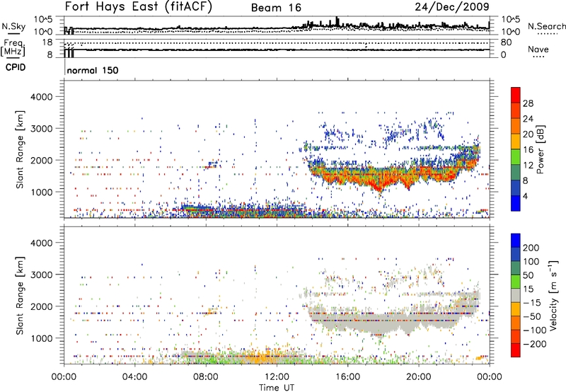Select the yellow-orange 16–20 dB Power colorbar segment
The height and width of the screenshot is (392, 566).
coord(516,142)
